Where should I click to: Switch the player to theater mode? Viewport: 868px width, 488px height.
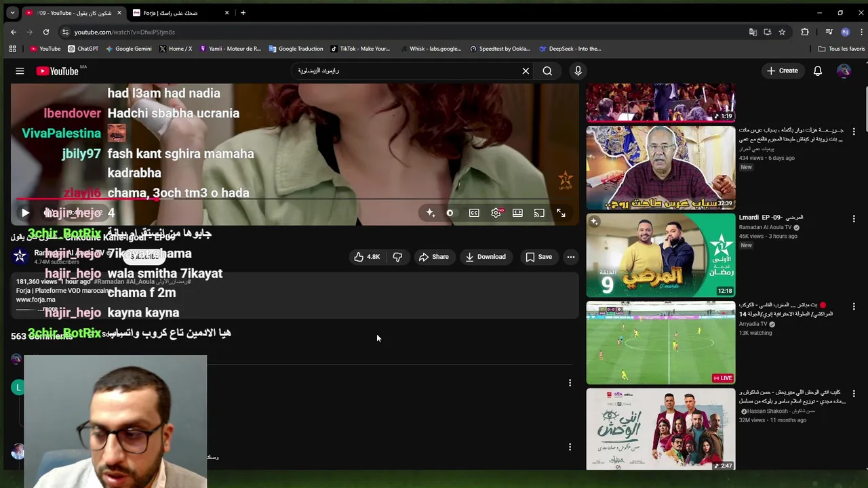[517, 213]
